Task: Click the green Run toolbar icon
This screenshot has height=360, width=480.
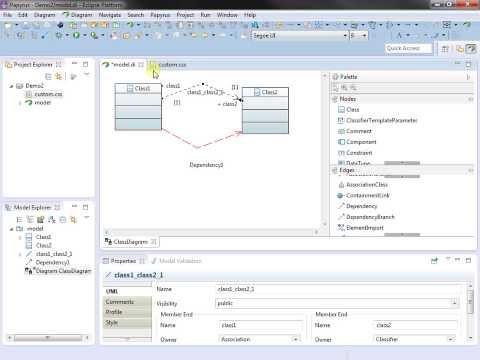Action: 77,35
